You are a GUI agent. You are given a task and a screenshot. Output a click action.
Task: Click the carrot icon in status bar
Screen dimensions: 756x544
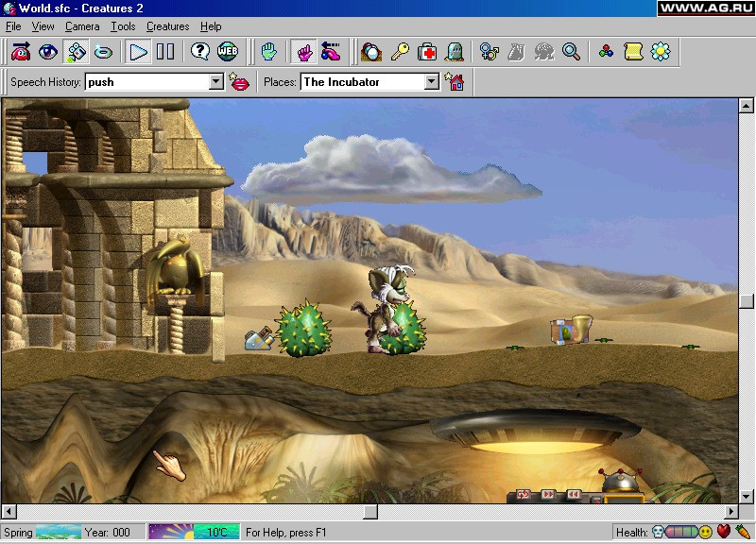click(x=743, y=532)
